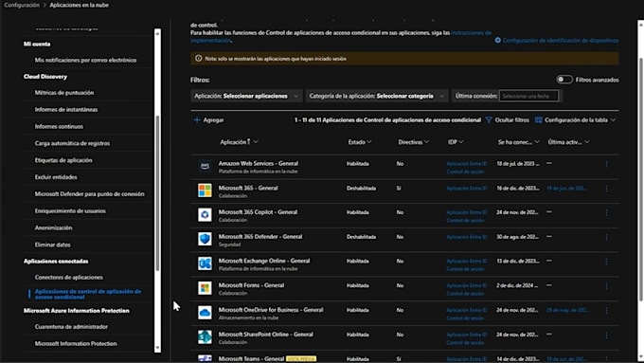Click the info icon in the note banner
The width and height of the screenshot is (644, 363).
click(x=198, y=59)
